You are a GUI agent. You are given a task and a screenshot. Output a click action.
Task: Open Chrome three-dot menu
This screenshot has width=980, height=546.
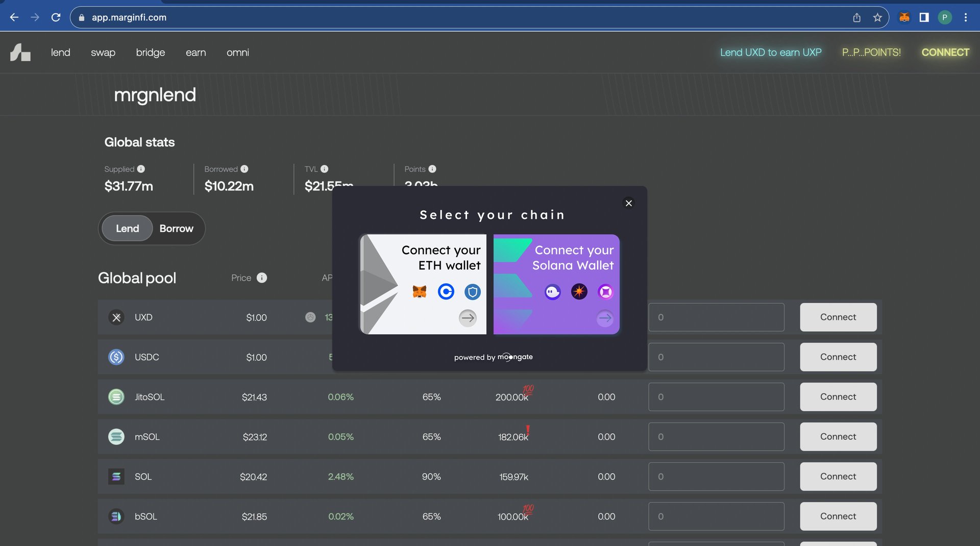pyautogui.click(x=966, y=17)
